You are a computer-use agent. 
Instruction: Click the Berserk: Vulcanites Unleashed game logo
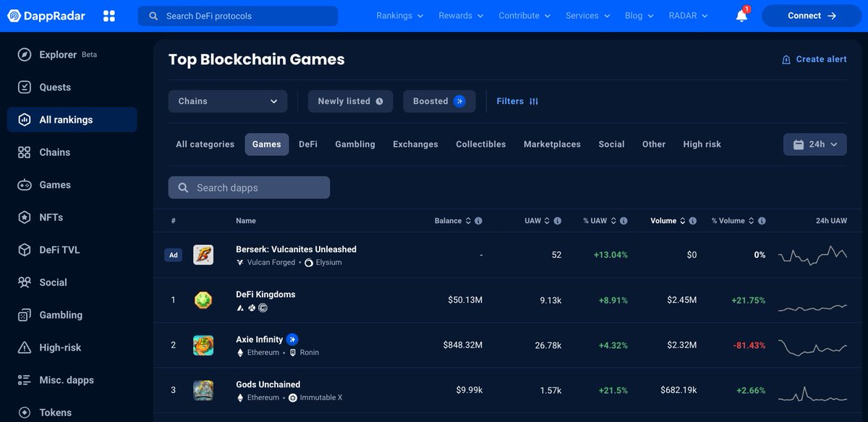pyautogui.click(x=203, y=255)
